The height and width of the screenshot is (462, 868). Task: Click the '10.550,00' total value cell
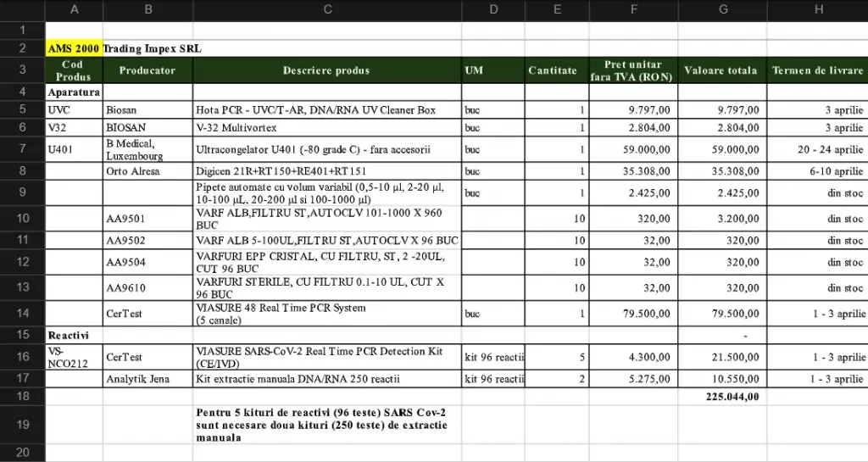tap(722, 378)
